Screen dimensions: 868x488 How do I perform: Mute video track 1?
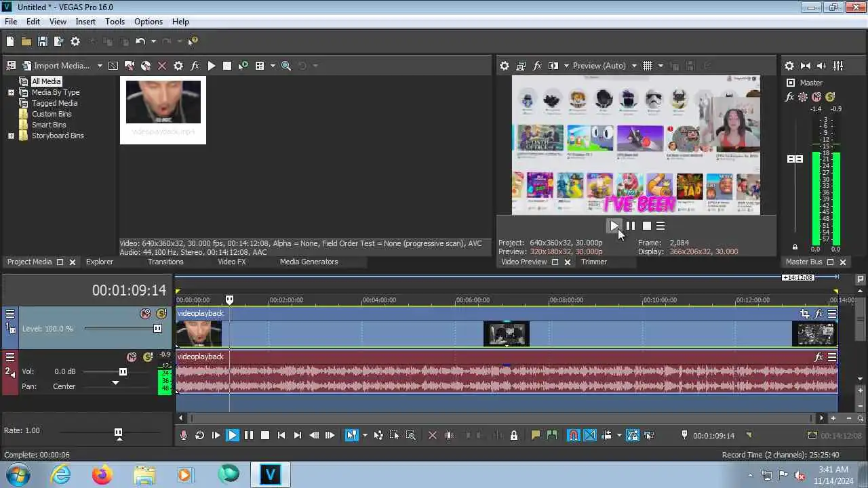145,314
